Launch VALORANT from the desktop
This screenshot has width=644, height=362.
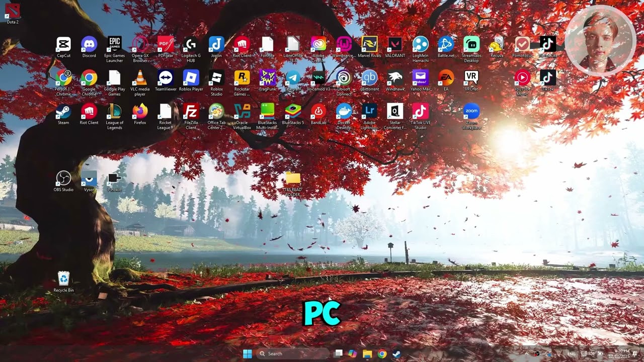point(395,47)
